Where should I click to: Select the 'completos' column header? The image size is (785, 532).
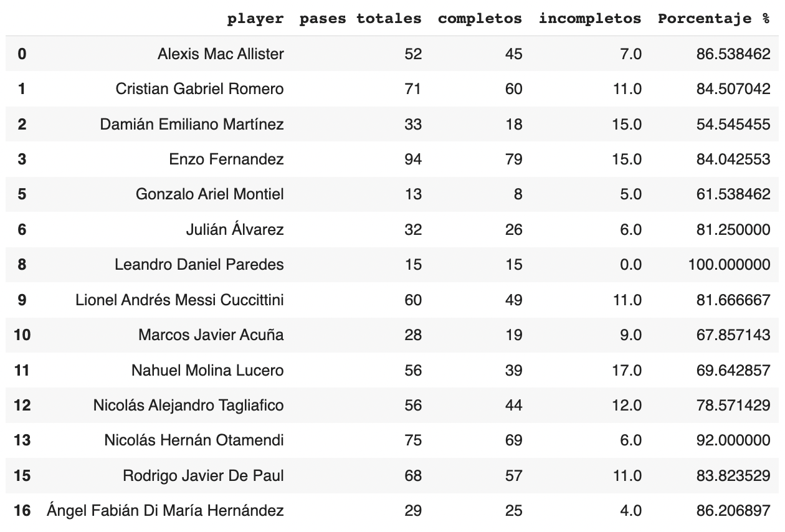(x=480, y=19)
